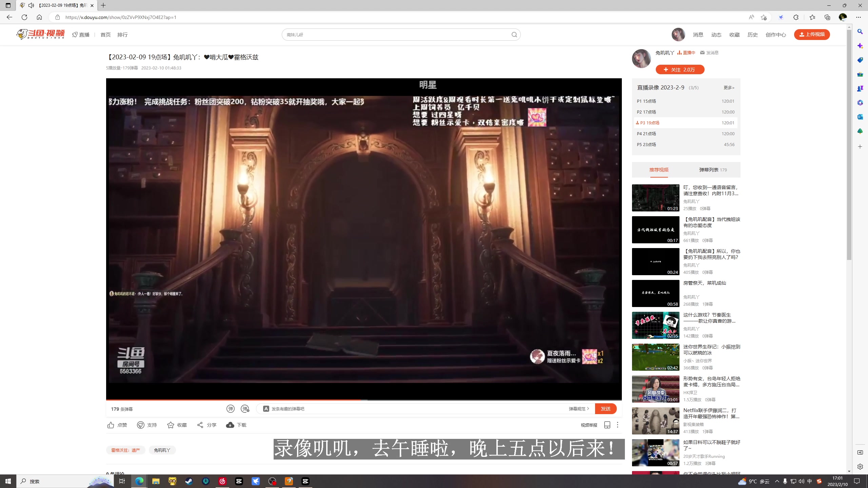Click the 发消息 link
This screenshot has height=488, width=868.
(709, 53)
